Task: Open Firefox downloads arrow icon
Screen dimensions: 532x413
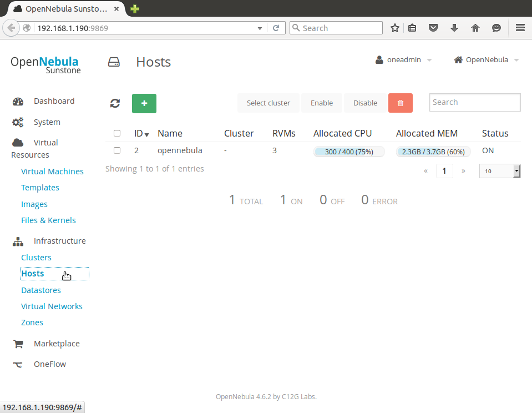Action: pos(454,28)
